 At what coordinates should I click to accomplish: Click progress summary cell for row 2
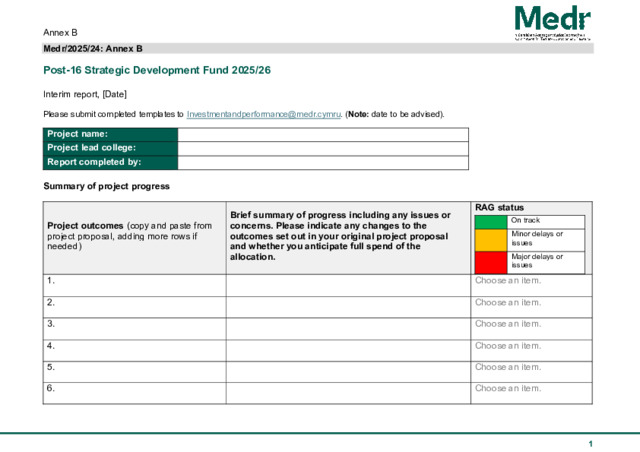[x=348, y=306]
